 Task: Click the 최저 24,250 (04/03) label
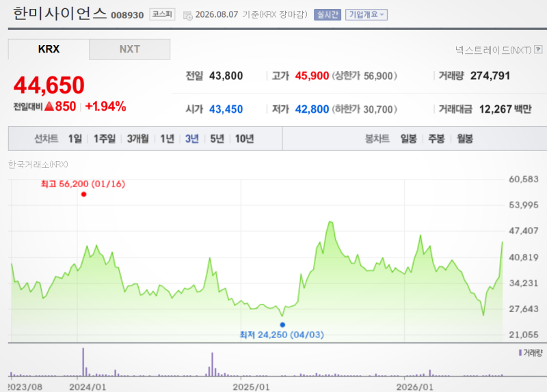tap(282, 335)
